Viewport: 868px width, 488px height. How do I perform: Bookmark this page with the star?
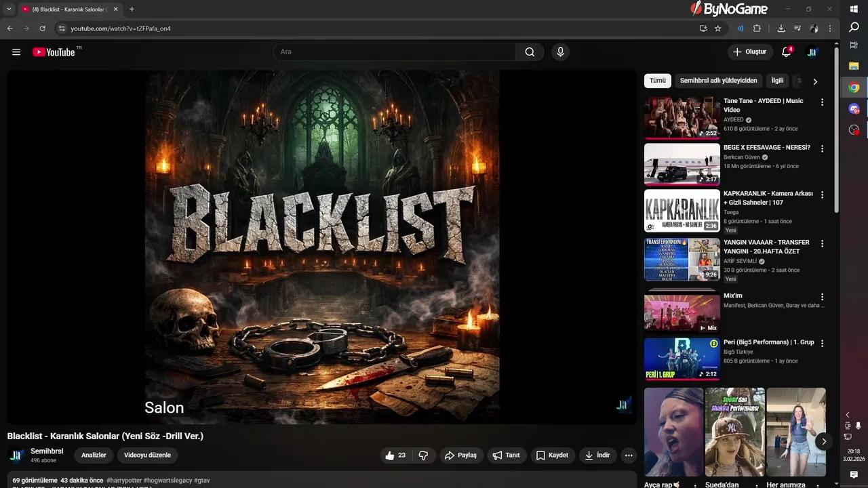click(718, 28)
